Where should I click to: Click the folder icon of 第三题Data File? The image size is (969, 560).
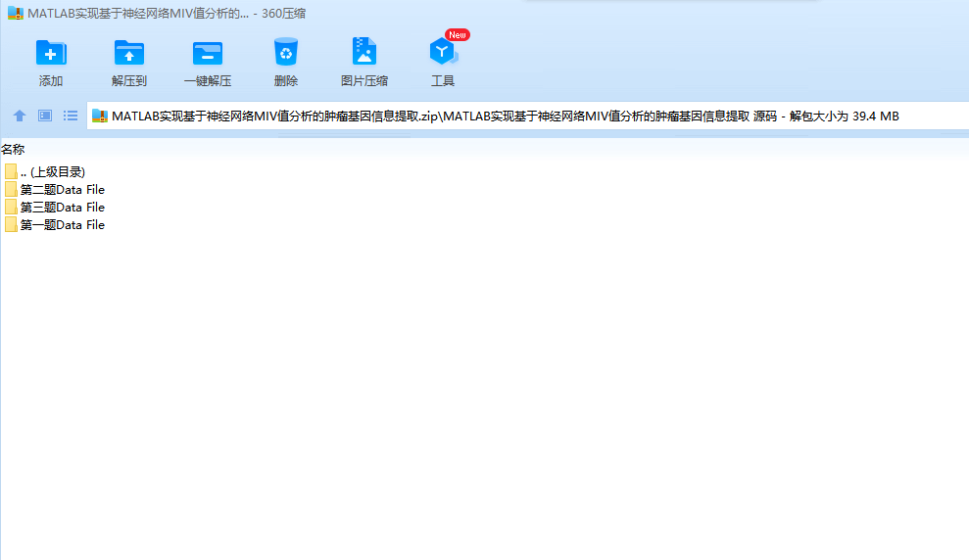pos(11,208)
